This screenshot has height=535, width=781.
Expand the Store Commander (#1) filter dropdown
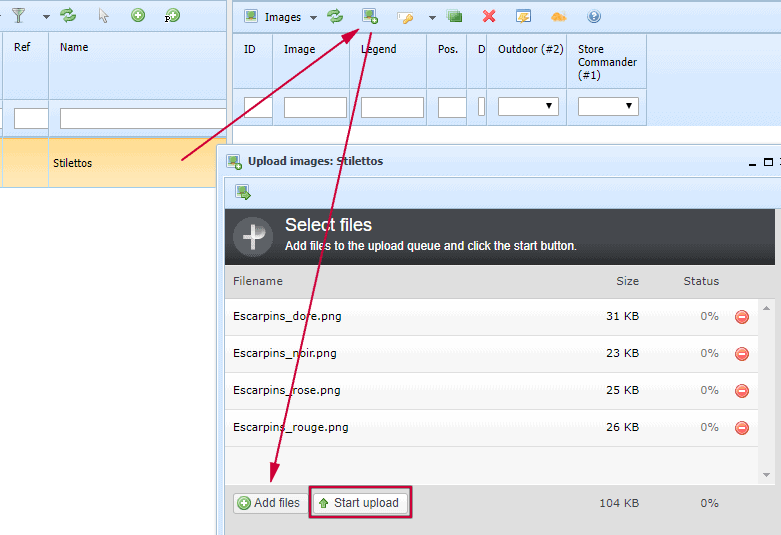tap(608, 106)
